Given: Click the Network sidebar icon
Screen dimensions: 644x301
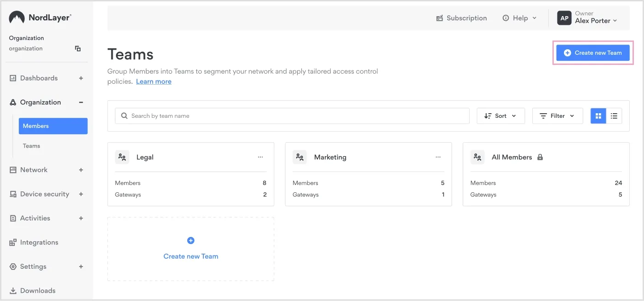Looking at the screenshot, I should pyautogui.click(x=12, y=169).
